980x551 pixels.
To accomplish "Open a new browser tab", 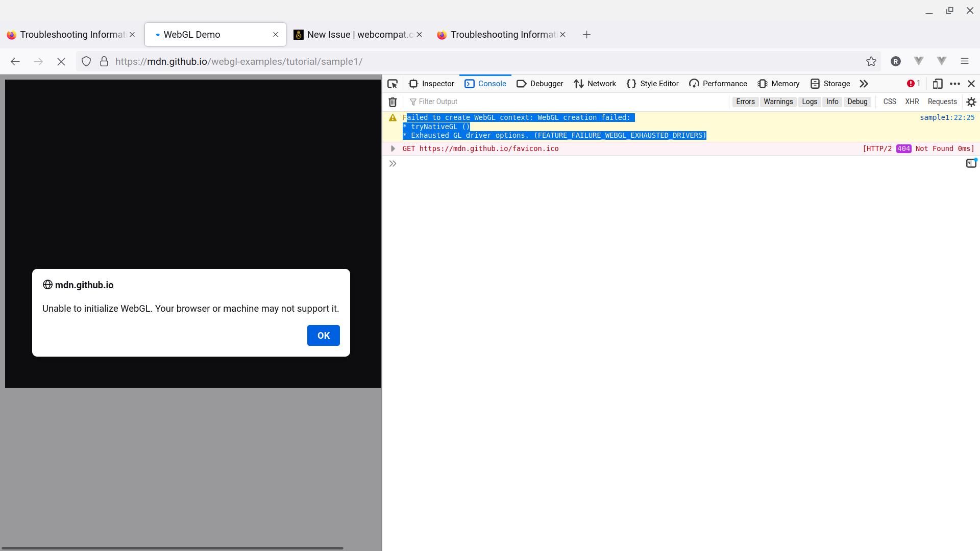I will (x=587, y=35).
